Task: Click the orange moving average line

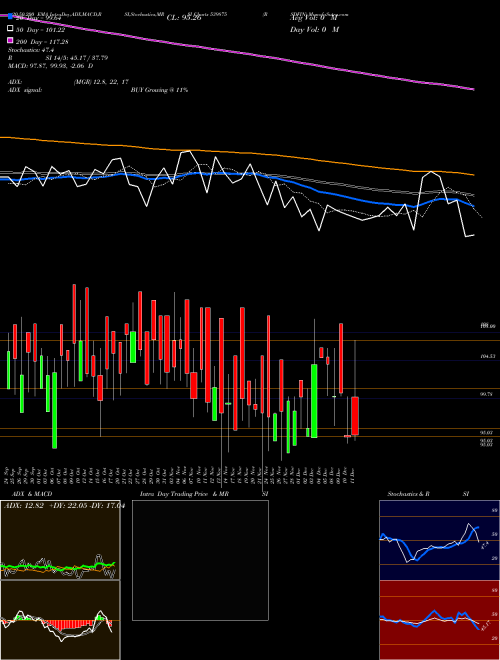Action: pos(236,152)
